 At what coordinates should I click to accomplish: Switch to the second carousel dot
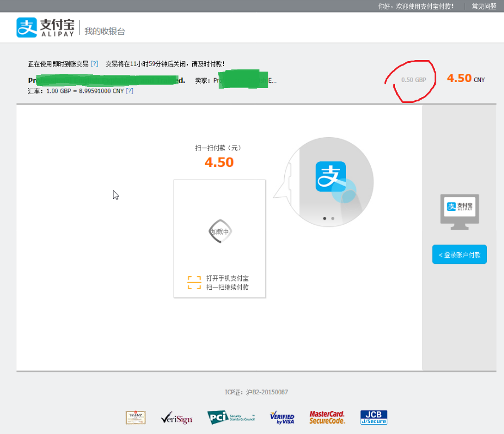(333, 218)
